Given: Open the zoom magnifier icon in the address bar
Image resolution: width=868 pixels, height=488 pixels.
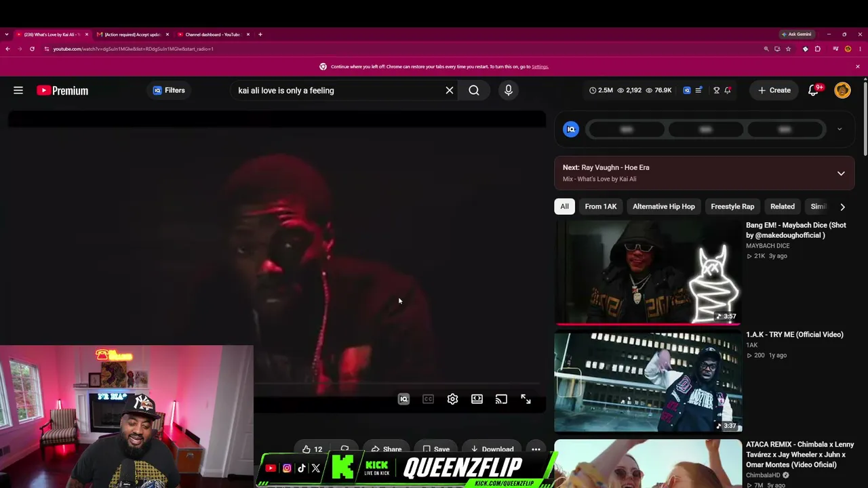Looking at the screenshot, I should pyautogui.click(x=766, y=49).
